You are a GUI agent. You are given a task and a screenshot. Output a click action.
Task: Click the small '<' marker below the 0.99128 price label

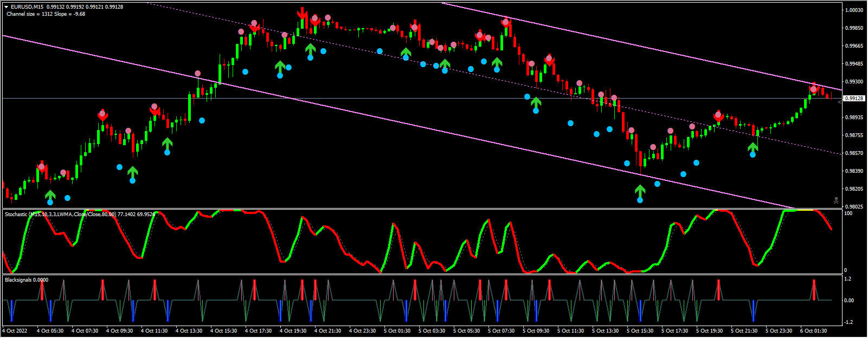840,102
